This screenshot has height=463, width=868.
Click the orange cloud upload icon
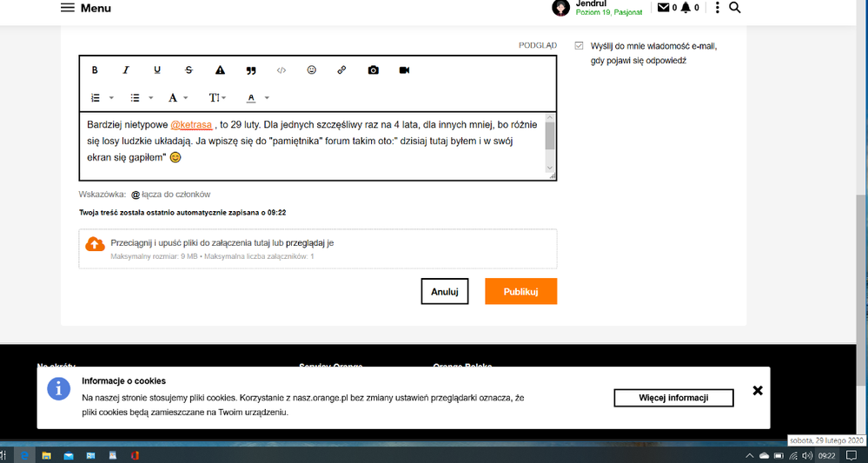95,244
